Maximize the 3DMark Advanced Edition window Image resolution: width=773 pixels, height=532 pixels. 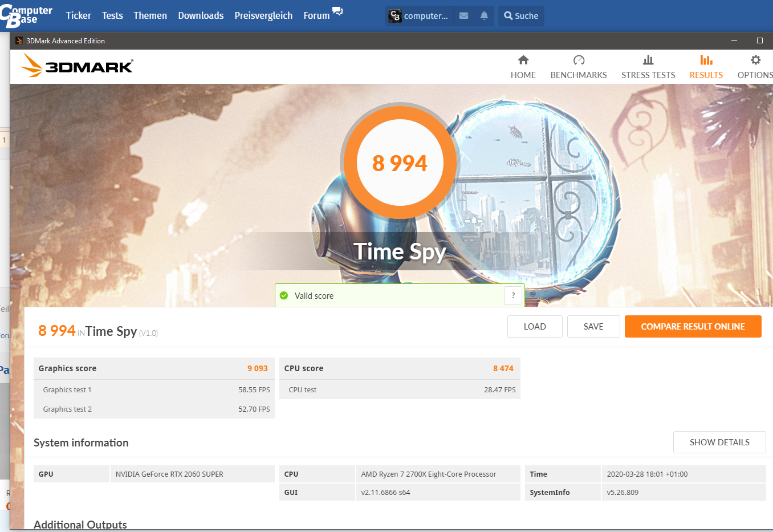(x=759, y=40)
